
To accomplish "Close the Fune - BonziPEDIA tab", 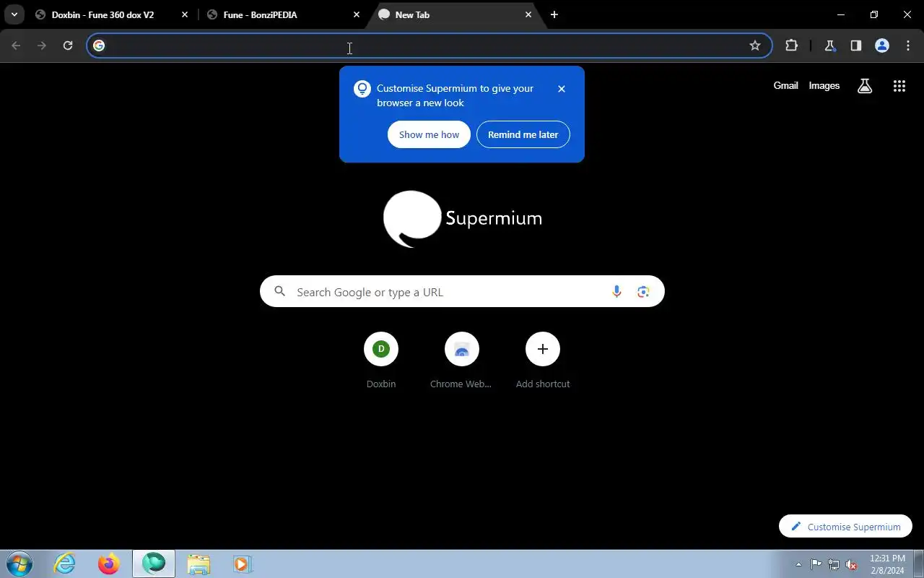I will coord(357,14).
